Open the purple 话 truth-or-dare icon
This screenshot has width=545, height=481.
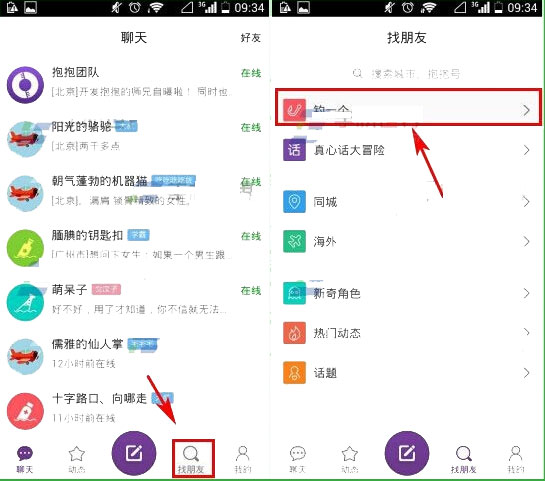(x=294, y=150)
